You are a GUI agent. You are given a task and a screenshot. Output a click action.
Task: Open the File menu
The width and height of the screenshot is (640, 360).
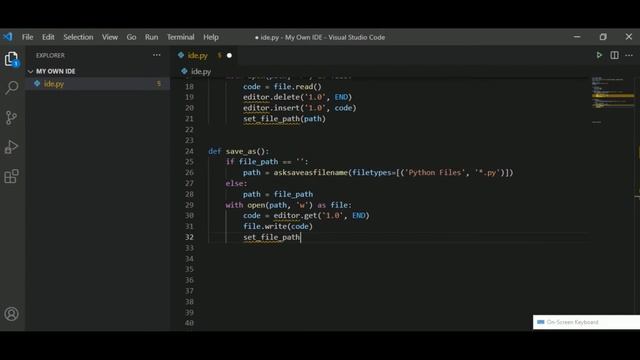(x=27, y=37)
